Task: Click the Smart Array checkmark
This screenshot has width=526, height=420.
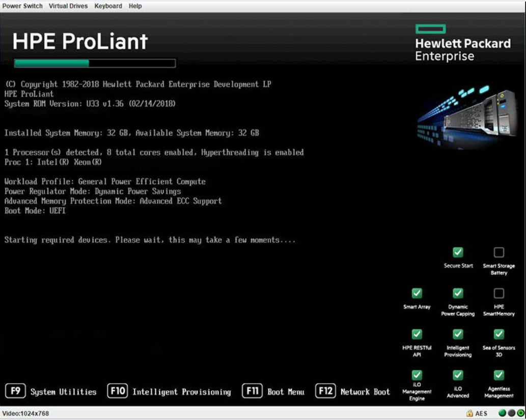Action: [x=417, y=293]
